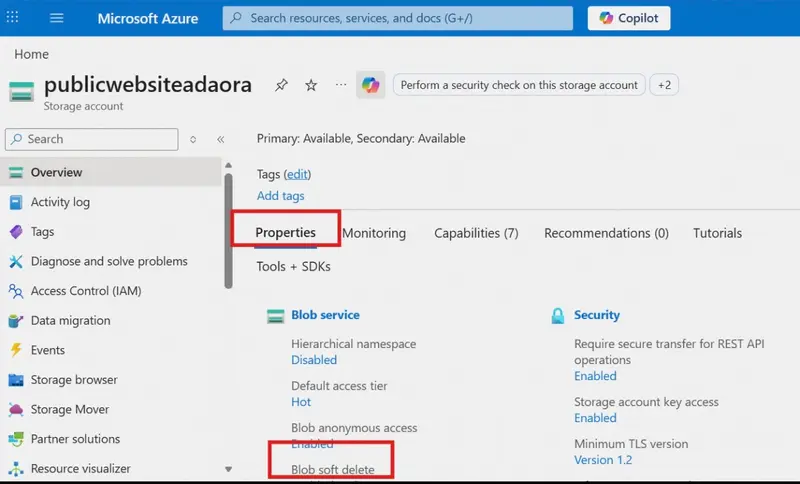Screen dimensions: 800x484
Task: Switch to the Properties tab
Action: point(286,233)
